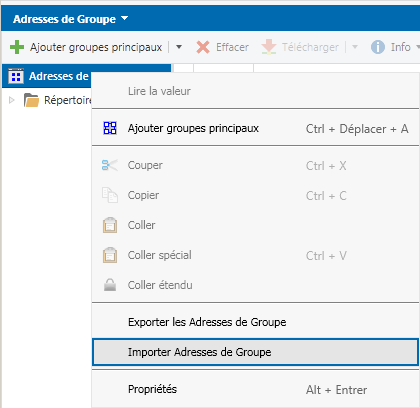Click the Copier pages icon

tap(110, 195)
